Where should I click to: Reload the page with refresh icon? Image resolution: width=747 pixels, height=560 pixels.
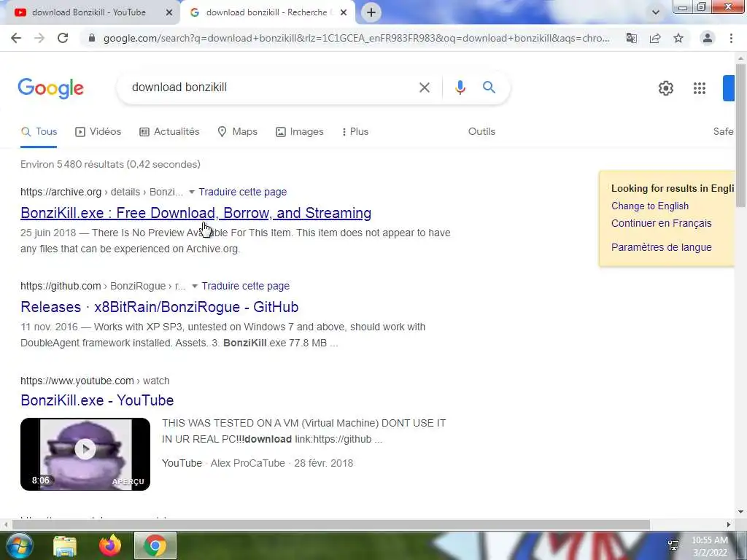click(63, 38)
